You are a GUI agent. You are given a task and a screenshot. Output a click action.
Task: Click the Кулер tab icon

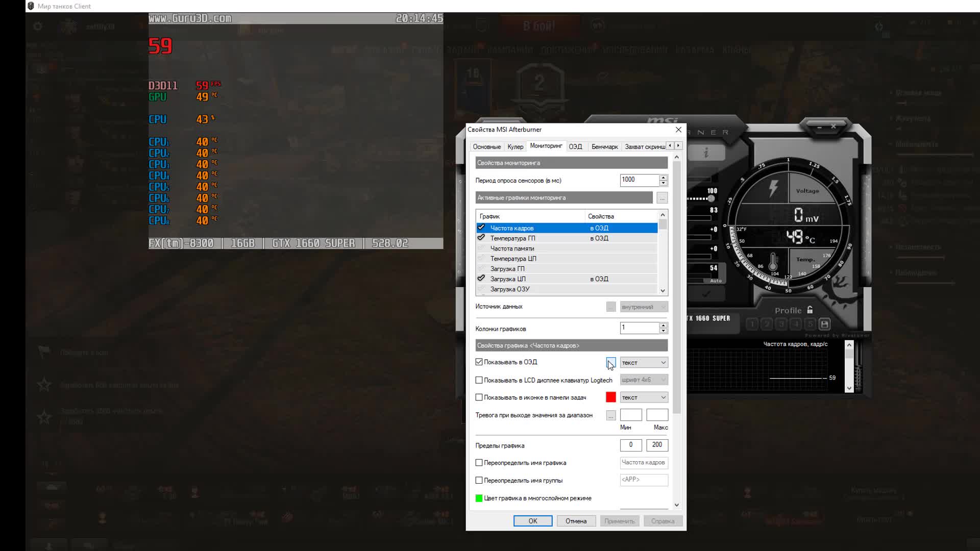515,146
